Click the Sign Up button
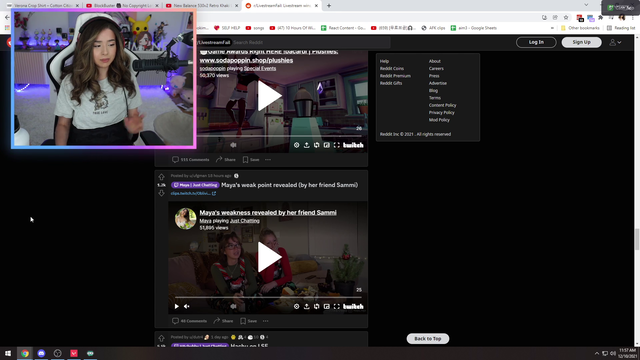 (581, 42)
